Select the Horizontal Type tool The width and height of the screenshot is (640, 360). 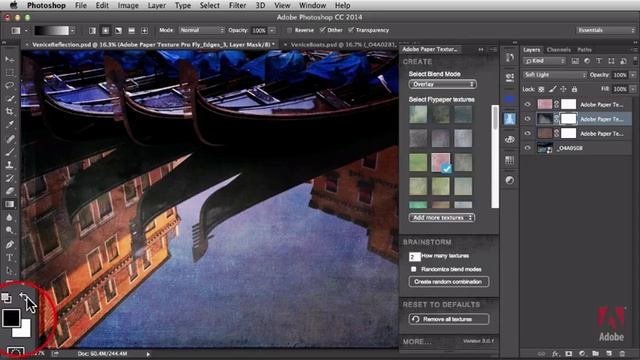tap(9, 258)
